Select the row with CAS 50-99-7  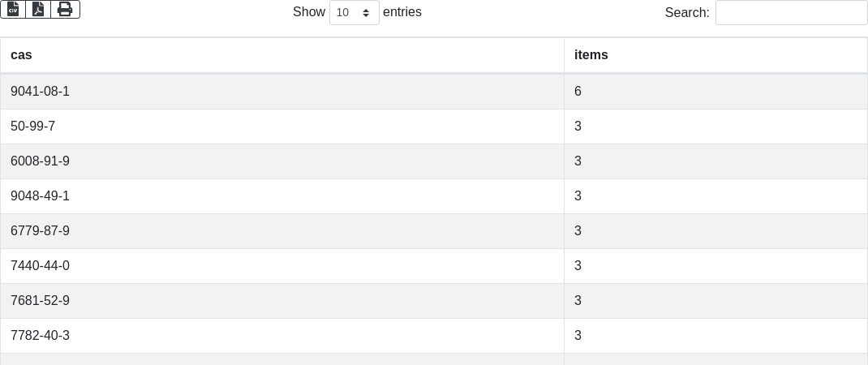pyautogui.click(x=434, y=127)
